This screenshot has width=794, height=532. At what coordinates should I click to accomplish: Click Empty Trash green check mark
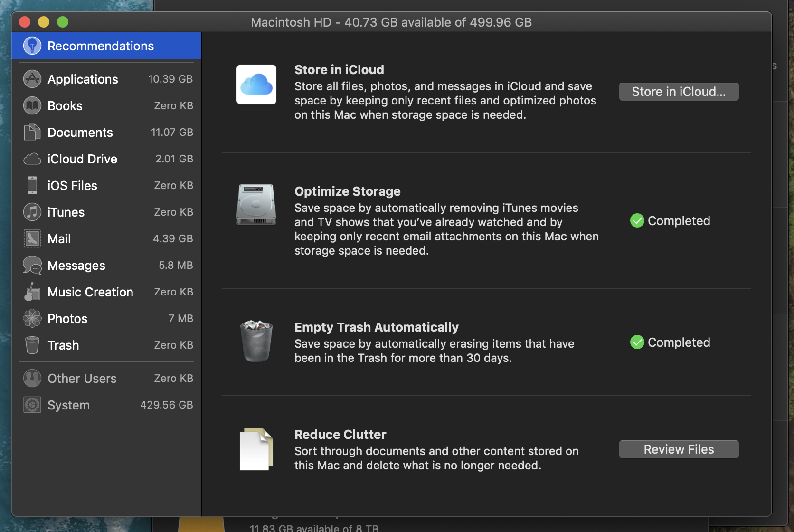[x=637, y=342]
